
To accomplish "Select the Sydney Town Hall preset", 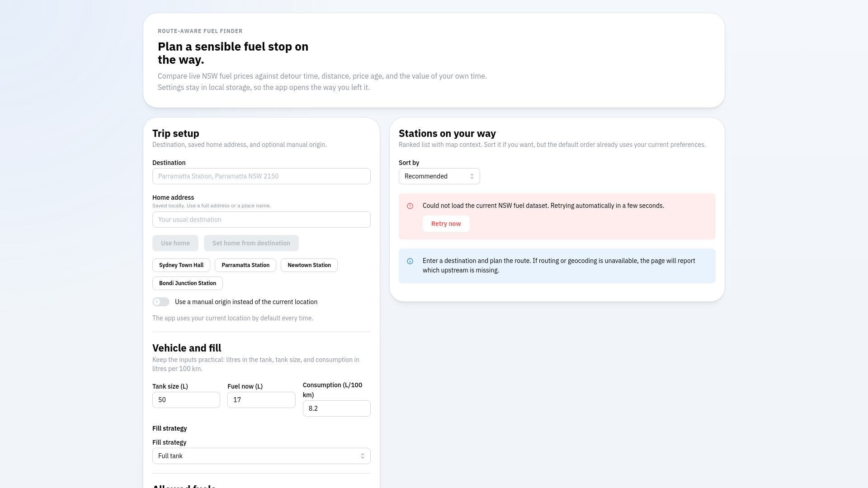I will (x=181, y=265).
